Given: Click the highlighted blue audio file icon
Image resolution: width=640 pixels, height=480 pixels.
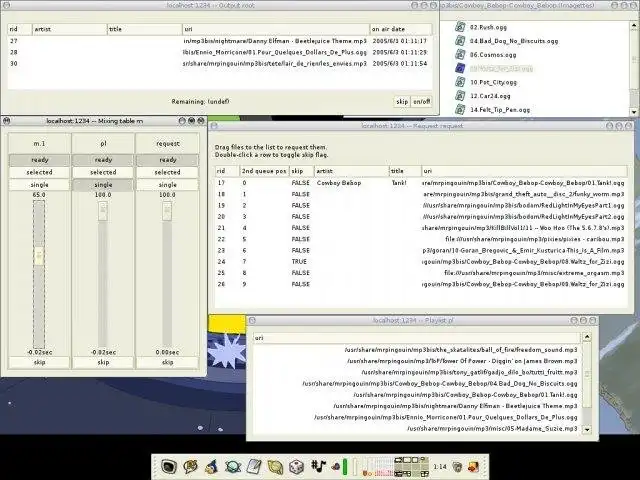Looking at the screenshot, I should (x=460, y=68).
